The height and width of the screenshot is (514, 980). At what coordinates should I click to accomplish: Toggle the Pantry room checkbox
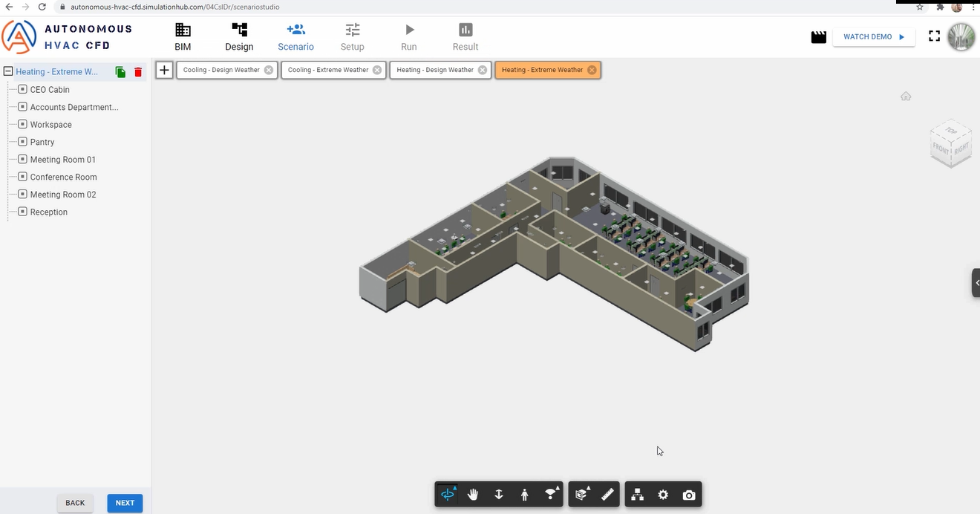(22, 142)
